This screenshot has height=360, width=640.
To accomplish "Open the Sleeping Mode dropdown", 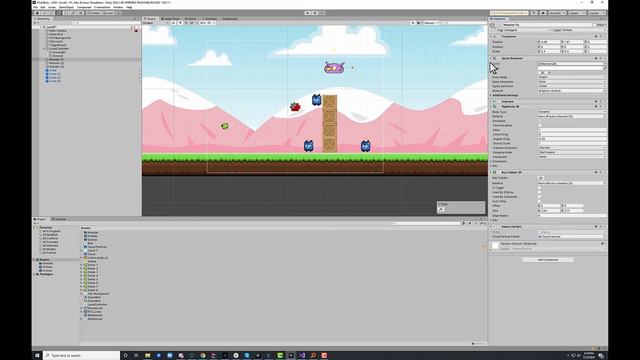I will click(x=572, y=152).
